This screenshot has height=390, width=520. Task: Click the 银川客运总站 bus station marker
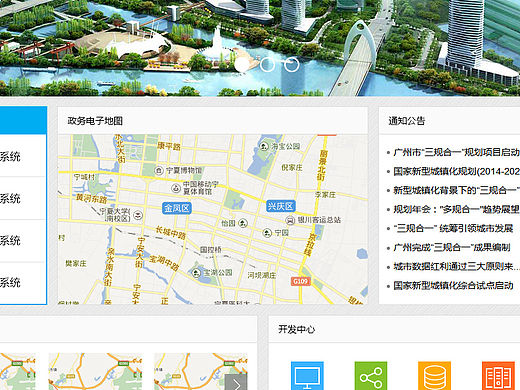290,220
